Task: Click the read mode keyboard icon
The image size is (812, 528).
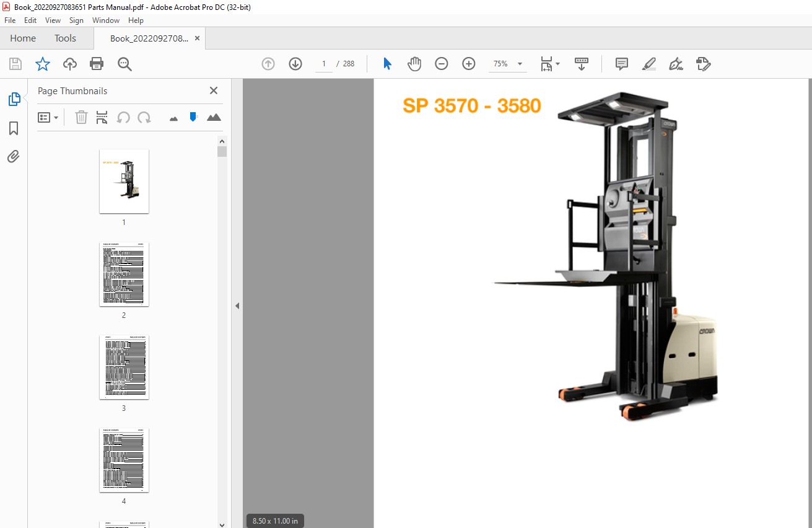Action: coord(582,64)
